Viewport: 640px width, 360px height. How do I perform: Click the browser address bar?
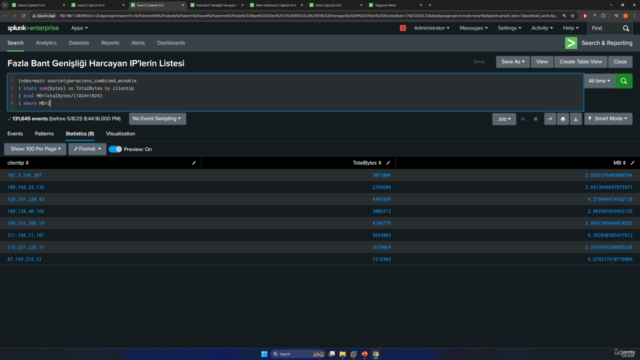tap(308, 16)
